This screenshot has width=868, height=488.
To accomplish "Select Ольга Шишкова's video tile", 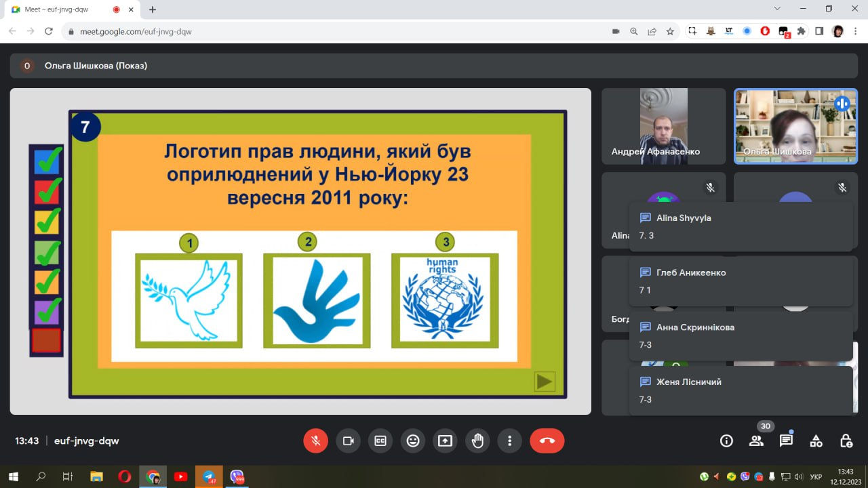I will pyautogui.click(x=795, y=126).
